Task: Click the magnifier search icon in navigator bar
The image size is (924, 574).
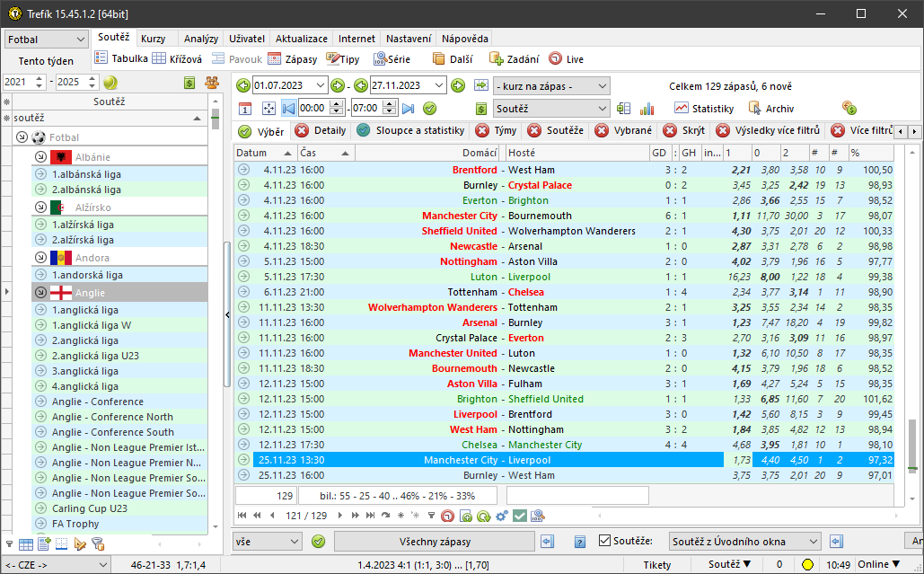Action: (x=537, y=516)
